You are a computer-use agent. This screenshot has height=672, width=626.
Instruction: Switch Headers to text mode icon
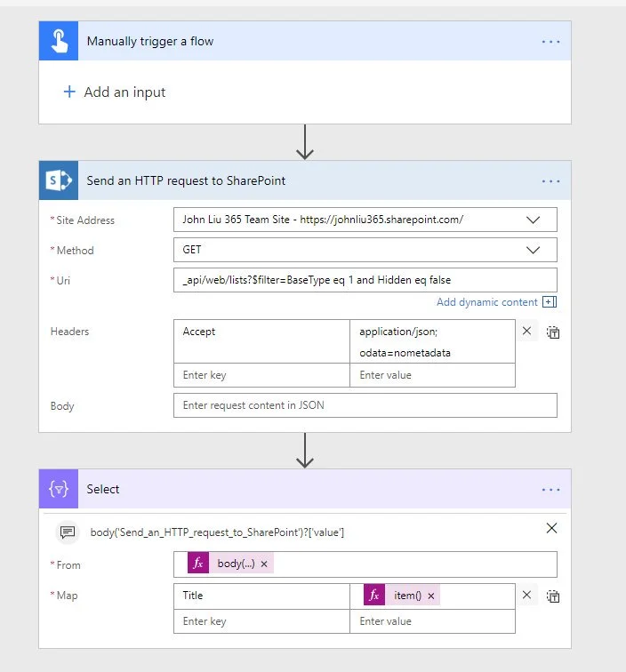pos(552,332)
